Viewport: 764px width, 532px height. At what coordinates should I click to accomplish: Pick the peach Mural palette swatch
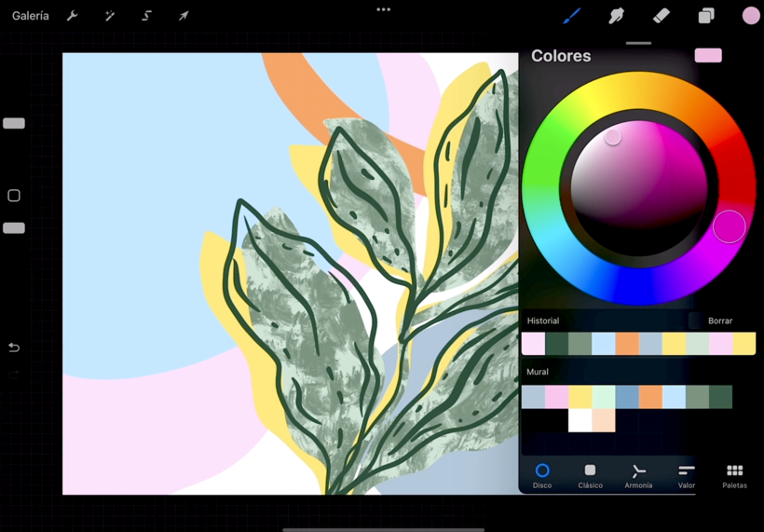pos(603,420)
